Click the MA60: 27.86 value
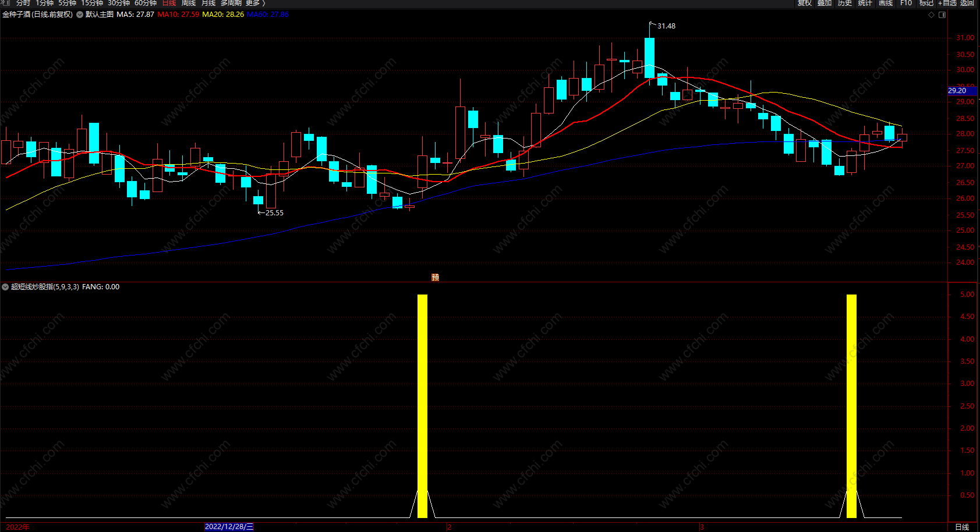980x532 pixels. (268, 15)
